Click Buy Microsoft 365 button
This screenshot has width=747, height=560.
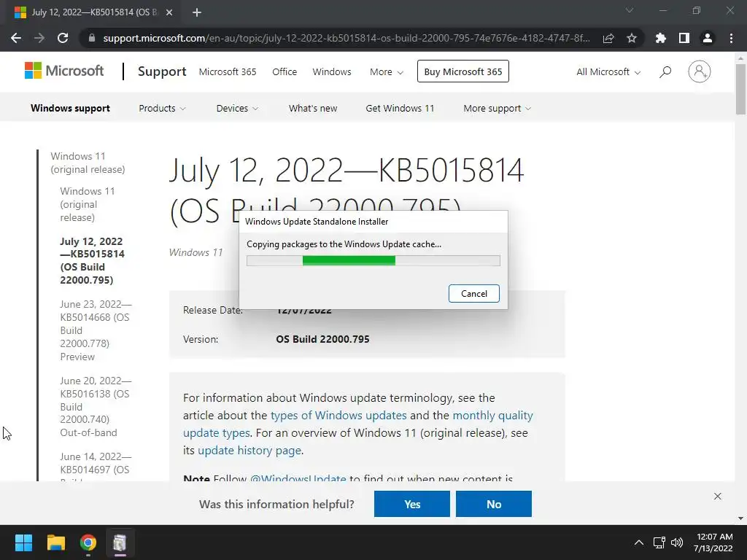click(463, 71)
